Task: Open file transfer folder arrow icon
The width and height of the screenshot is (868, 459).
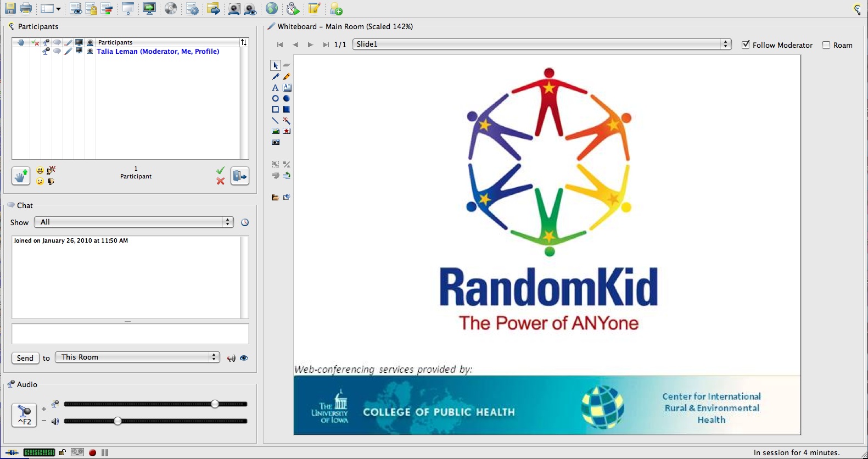Action: [x=213, y=9]
